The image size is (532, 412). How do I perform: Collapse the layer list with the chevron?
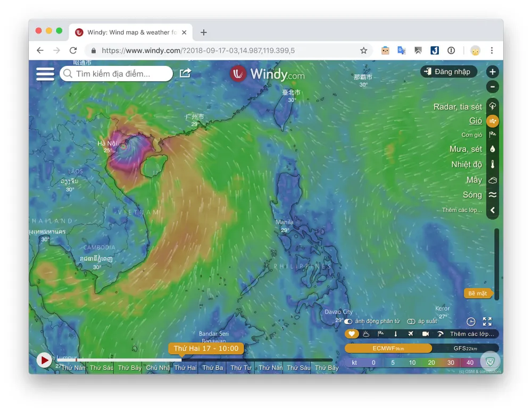pyautogui.click(x=493, y=211)
